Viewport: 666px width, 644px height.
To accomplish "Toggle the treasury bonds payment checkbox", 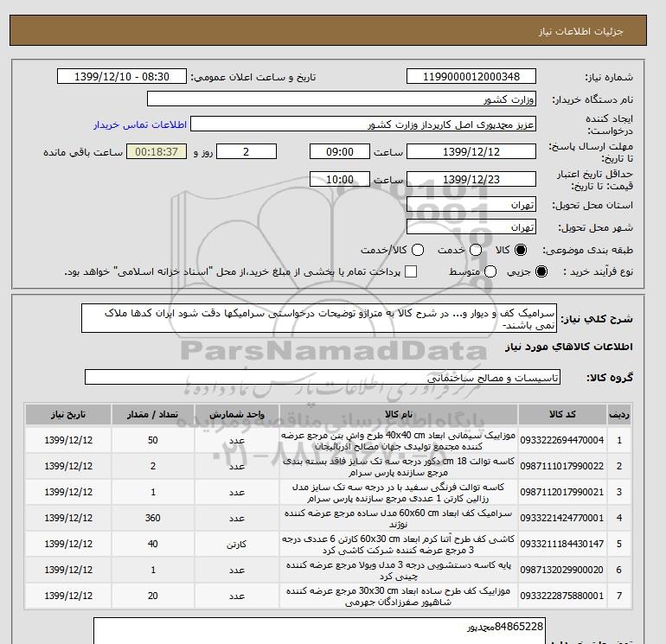I will click(411, 271).
